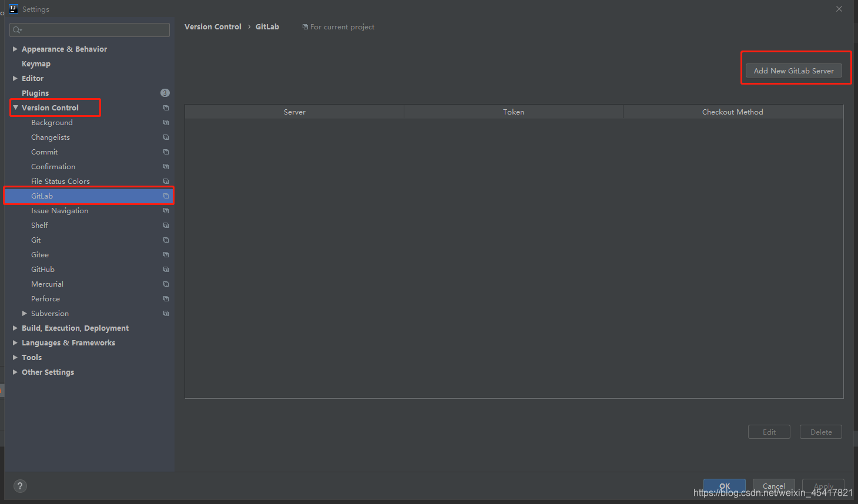The height and width of the screenshot is (504, 858).
Task: Close the Settings dialog window
Action: (x=839, y=9)
